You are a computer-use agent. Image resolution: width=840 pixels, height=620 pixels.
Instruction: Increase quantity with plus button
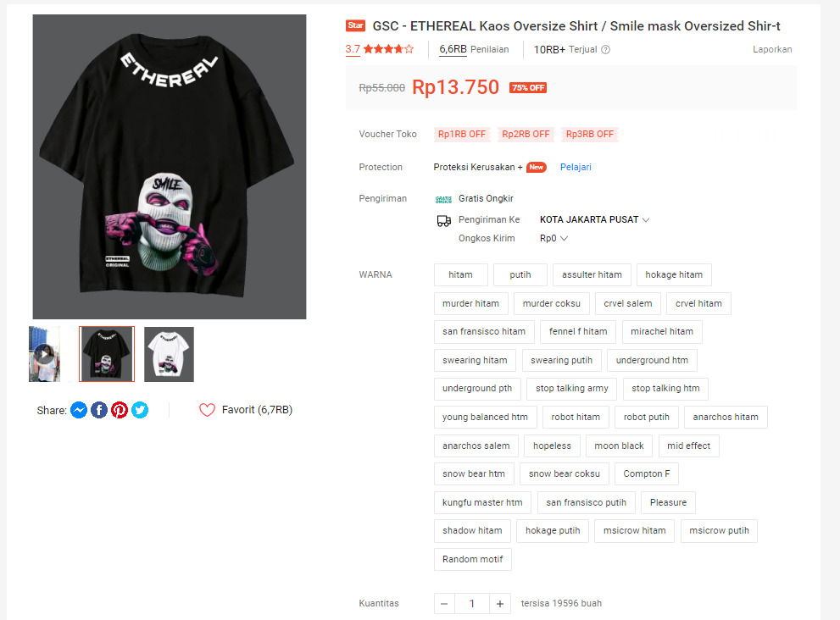(500, 604)
